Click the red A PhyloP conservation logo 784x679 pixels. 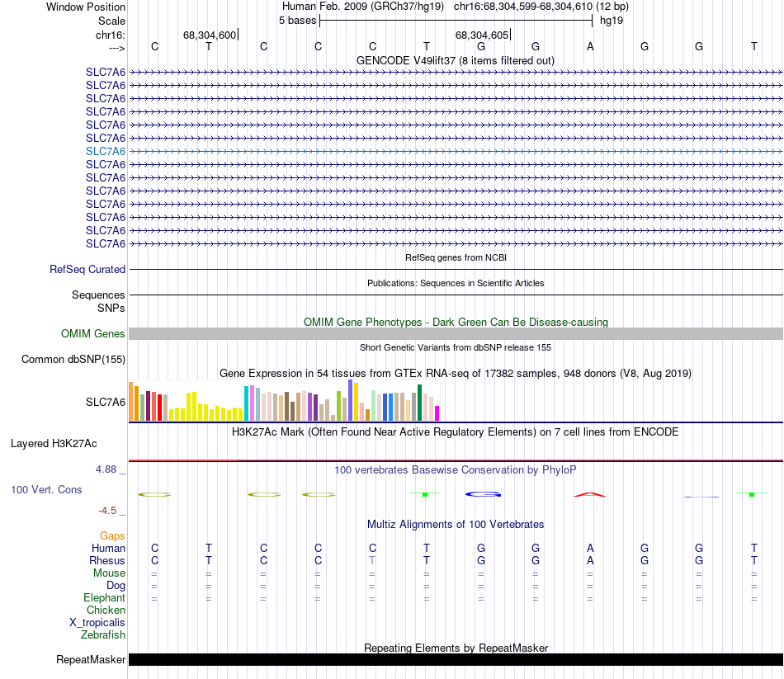pyautogui.click(x=590, y=494)
